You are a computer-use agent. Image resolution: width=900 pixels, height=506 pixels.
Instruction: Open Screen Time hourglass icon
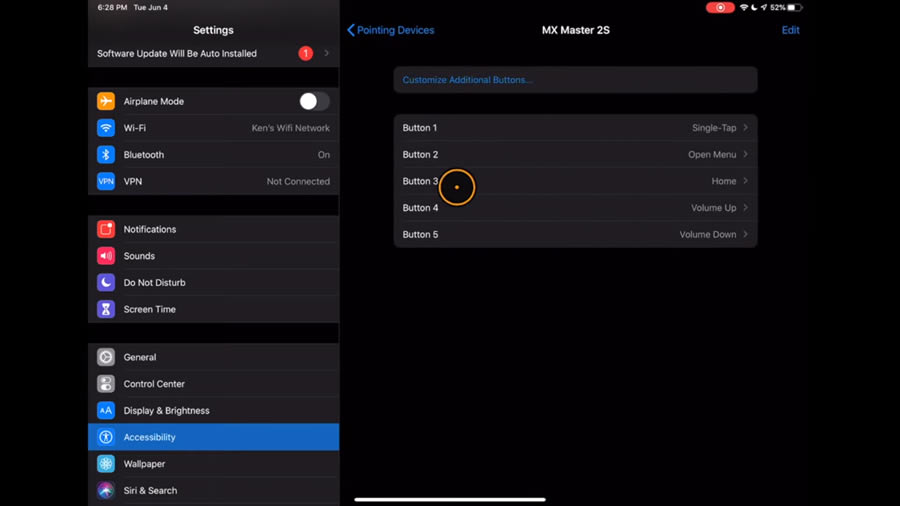(106, 309)
